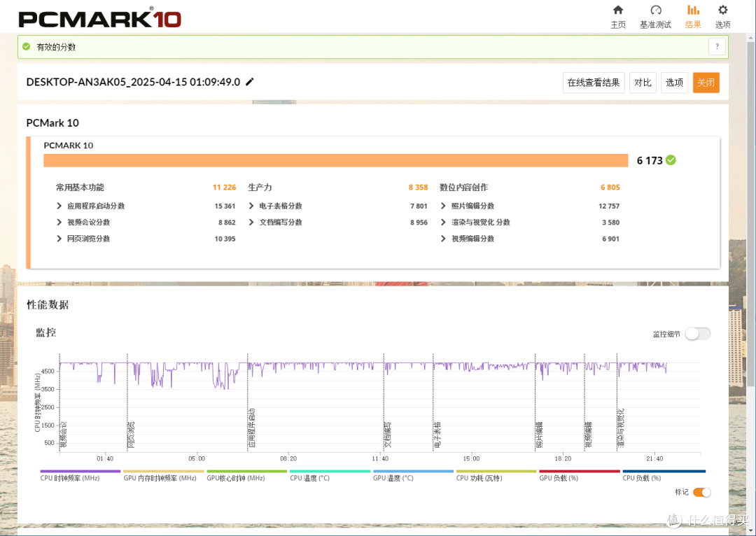Expand 电子表格分数 row
The width and height of the screenshot is (756, 536).
251,206
